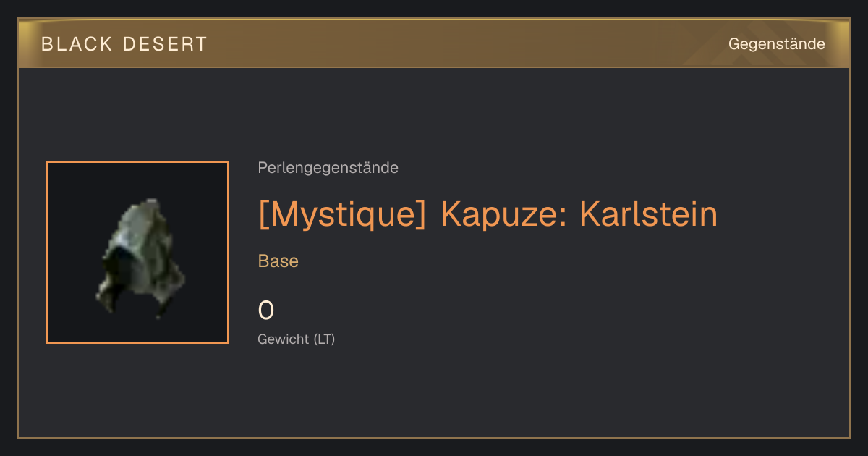Click the BLACK DESERT title text
This screenshot has height=456, width=868.
tap(124, 44)
